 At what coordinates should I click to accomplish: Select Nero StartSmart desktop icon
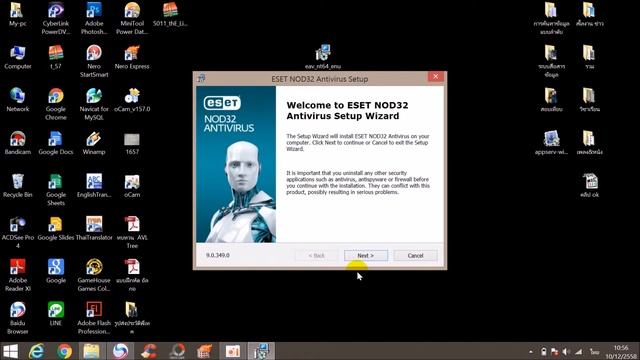94,61
